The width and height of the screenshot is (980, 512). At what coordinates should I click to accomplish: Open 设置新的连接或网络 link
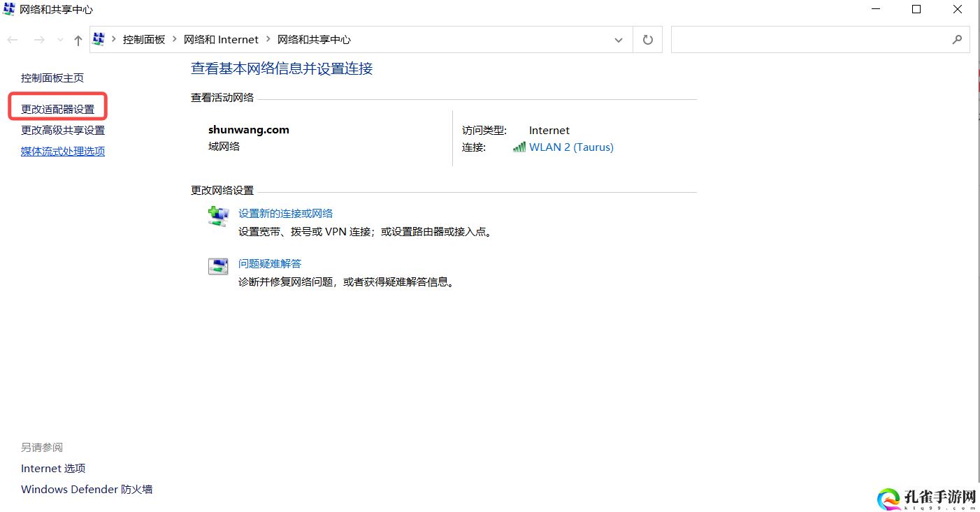click(x=286, y=214)
